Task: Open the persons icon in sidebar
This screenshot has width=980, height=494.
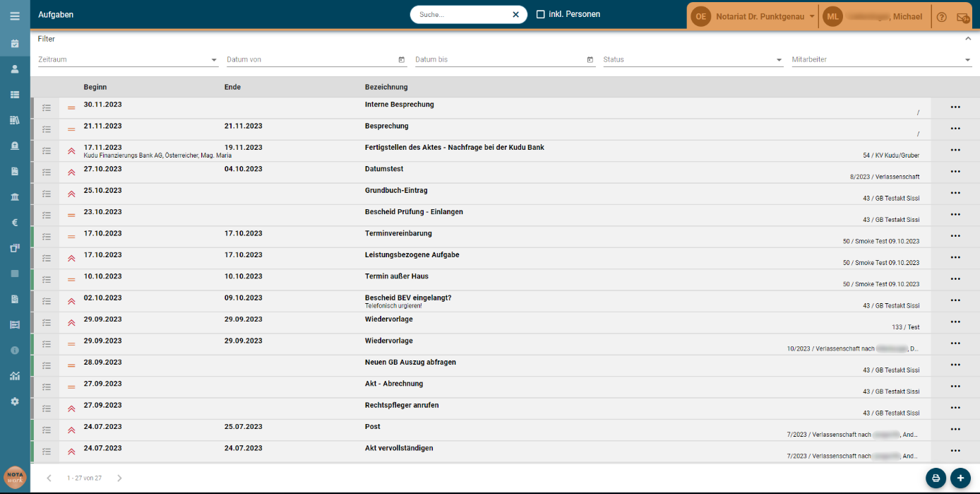Action: (x=15, y=69)
